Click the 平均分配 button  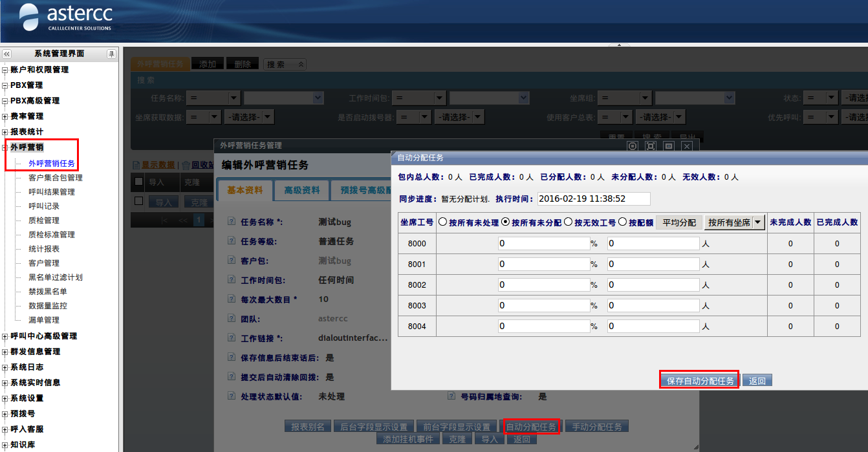click(679, 222)
